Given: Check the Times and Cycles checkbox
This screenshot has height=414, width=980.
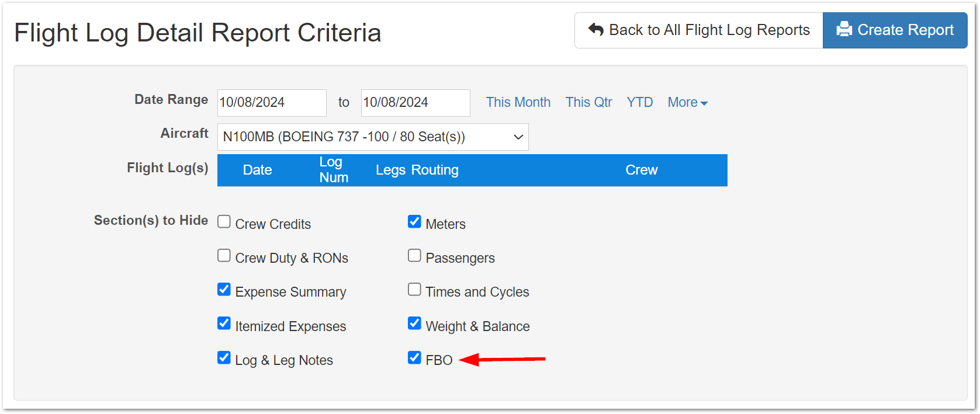Looking at the screenshot, I should tap(414, 290).
